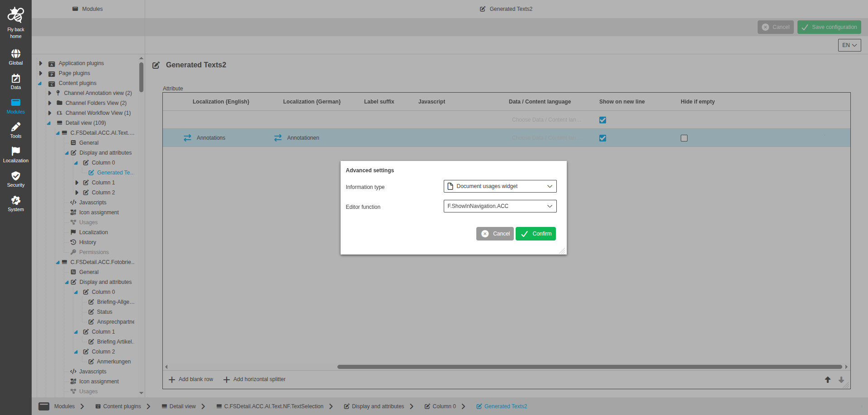Click translate arrows icon beside Annotationen
868x415 pixels.
tap(278, 138)
